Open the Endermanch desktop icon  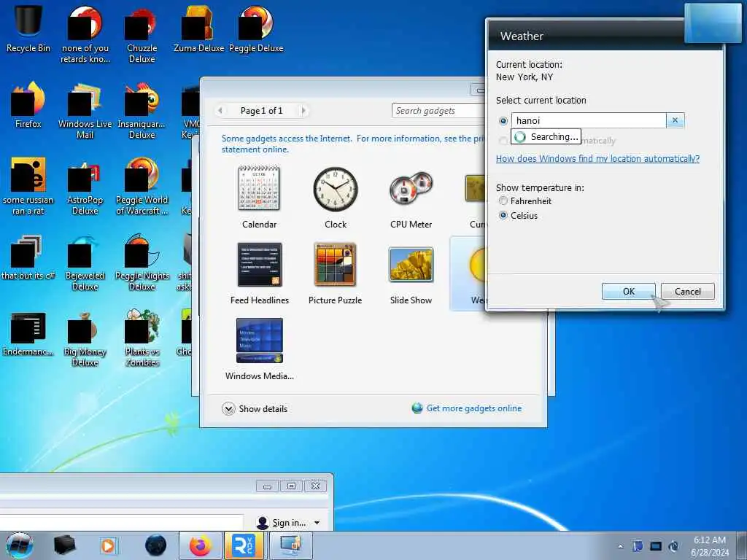pyautogui.click(x=28, y=333)
